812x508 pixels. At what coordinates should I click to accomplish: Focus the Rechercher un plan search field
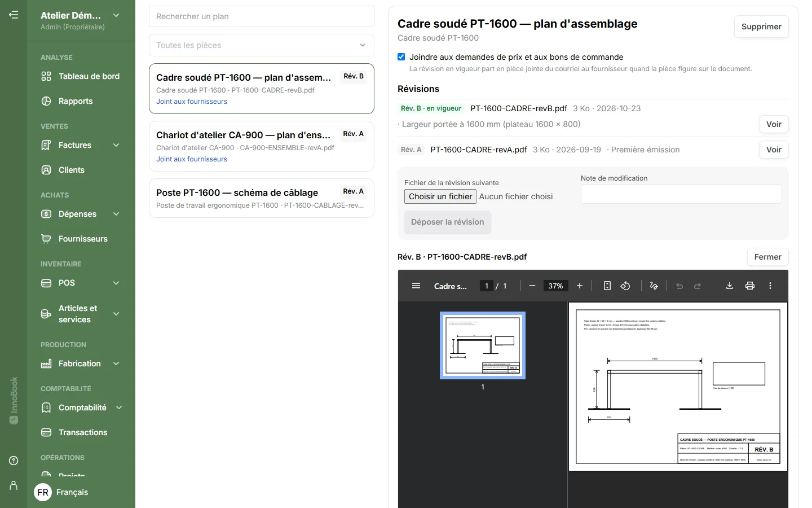pyautogui.click(x=262, y=16)
